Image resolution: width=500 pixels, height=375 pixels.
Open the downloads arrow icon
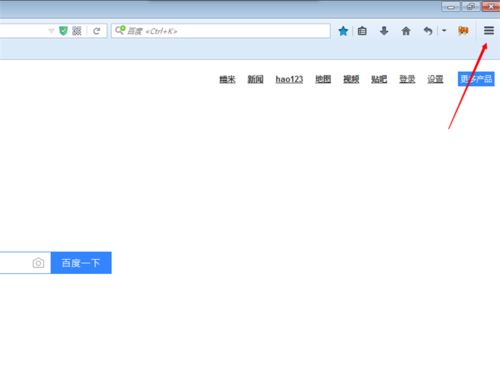384,31
